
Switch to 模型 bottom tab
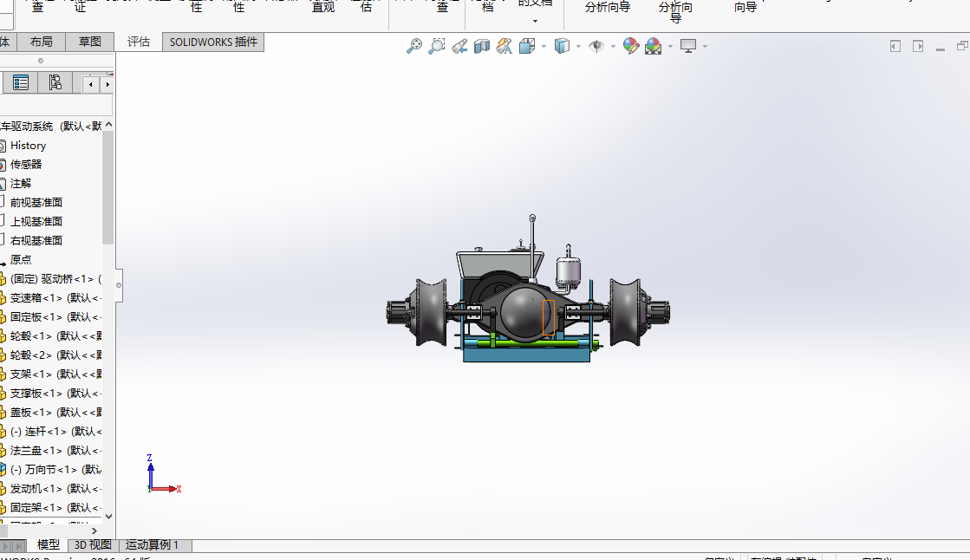49,544
